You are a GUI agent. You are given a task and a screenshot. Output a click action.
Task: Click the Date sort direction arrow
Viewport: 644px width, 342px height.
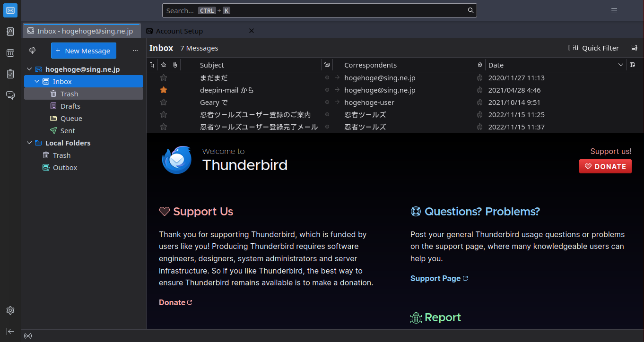coord(621,65)
